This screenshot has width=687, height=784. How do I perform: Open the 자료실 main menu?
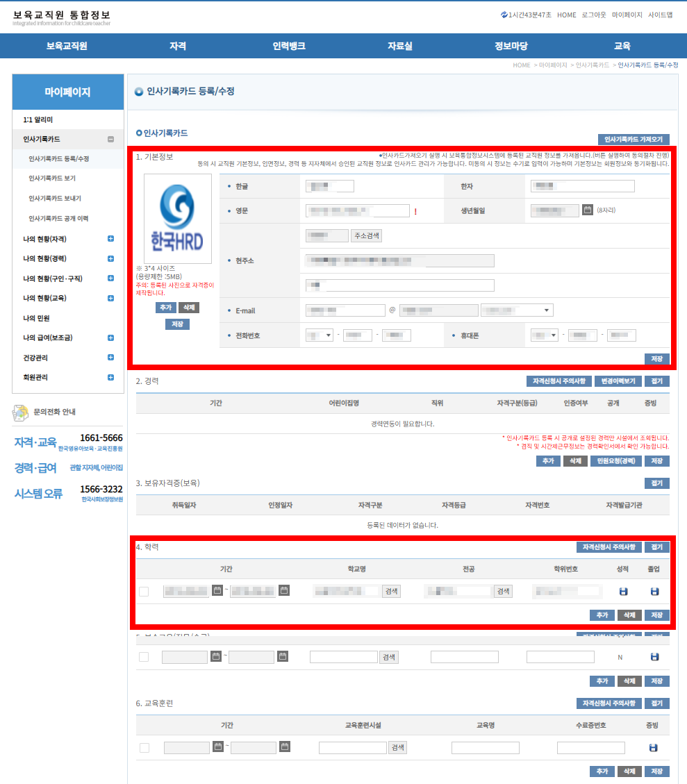tap(399, 46)
